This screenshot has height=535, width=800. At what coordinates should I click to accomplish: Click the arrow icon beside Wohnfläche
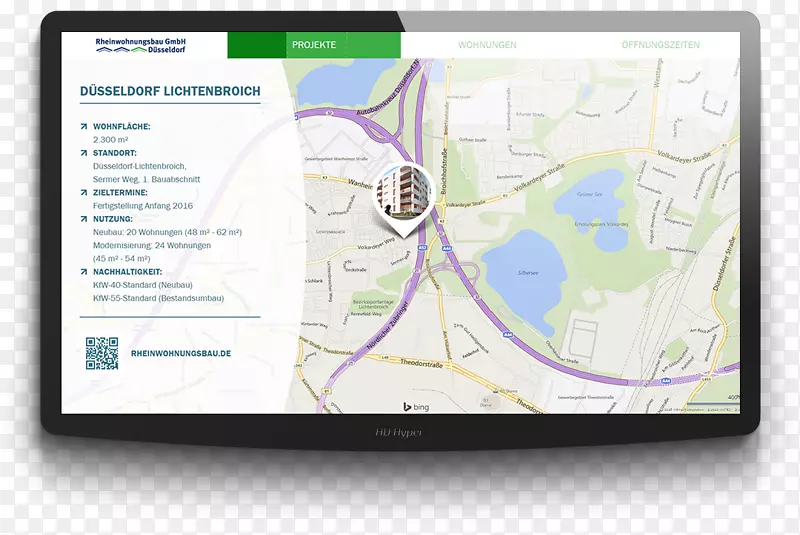84,127
